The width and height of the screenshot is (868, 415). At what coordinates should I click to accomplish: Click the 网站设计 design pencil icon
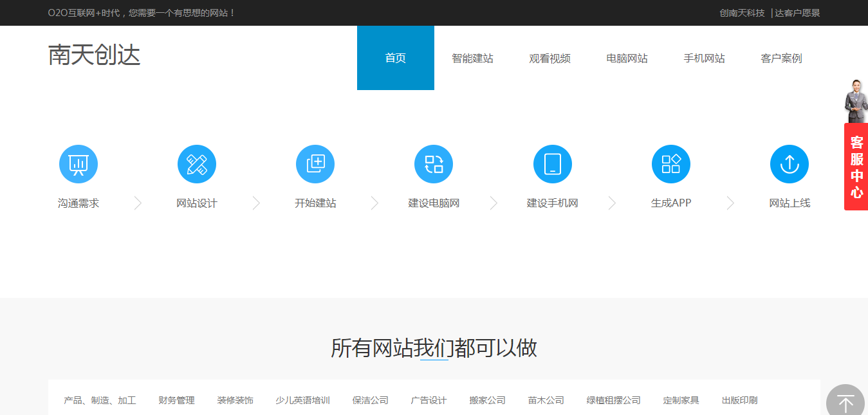pyautogui.click(x=196, y=163)
